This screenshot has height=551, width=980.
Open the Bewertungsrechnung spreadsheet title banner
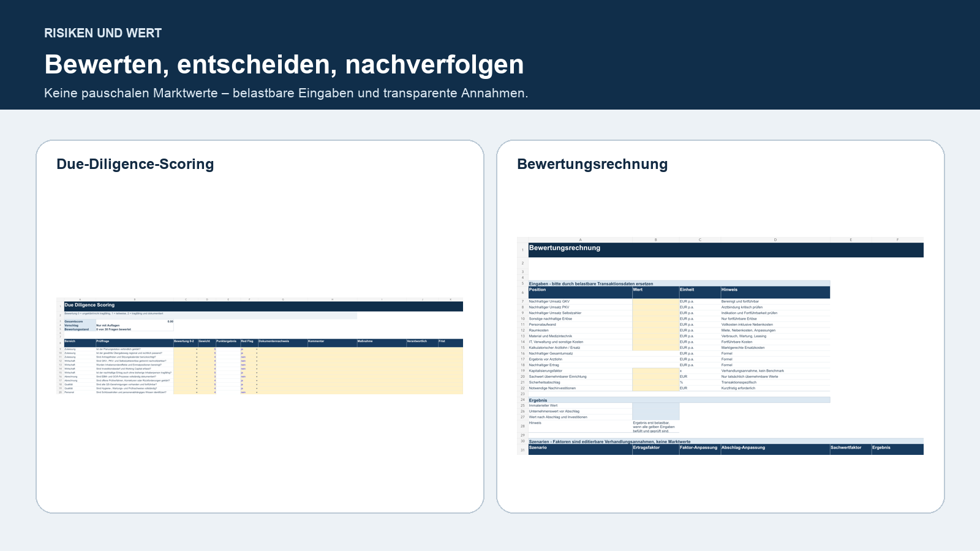[x=726, y=250]
